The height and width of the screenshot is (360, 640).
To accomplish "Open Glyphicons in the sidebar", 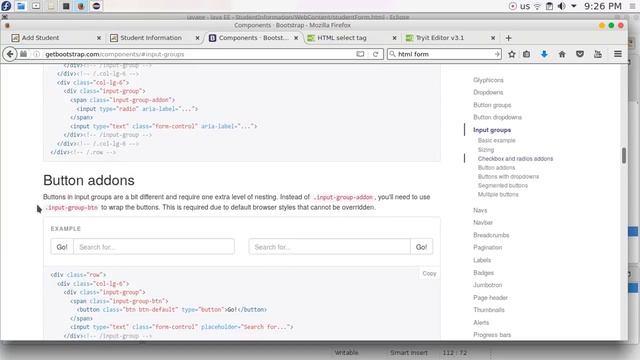I will coord(488,80).
